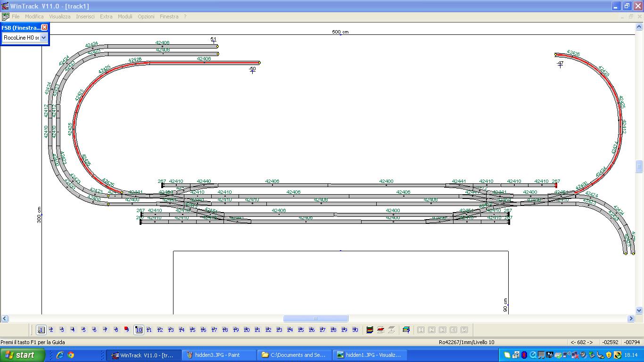Screen dimensions: 644x362
Task: Open C:\Documents and Se... taskbar folder window
Action: (294, 355)
